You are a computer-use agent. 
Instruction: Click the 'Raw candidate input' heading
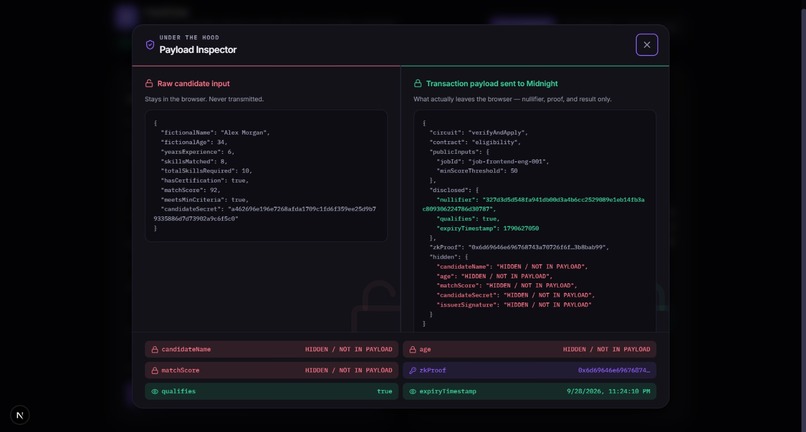pyautogui.click(x=193, y=83)
